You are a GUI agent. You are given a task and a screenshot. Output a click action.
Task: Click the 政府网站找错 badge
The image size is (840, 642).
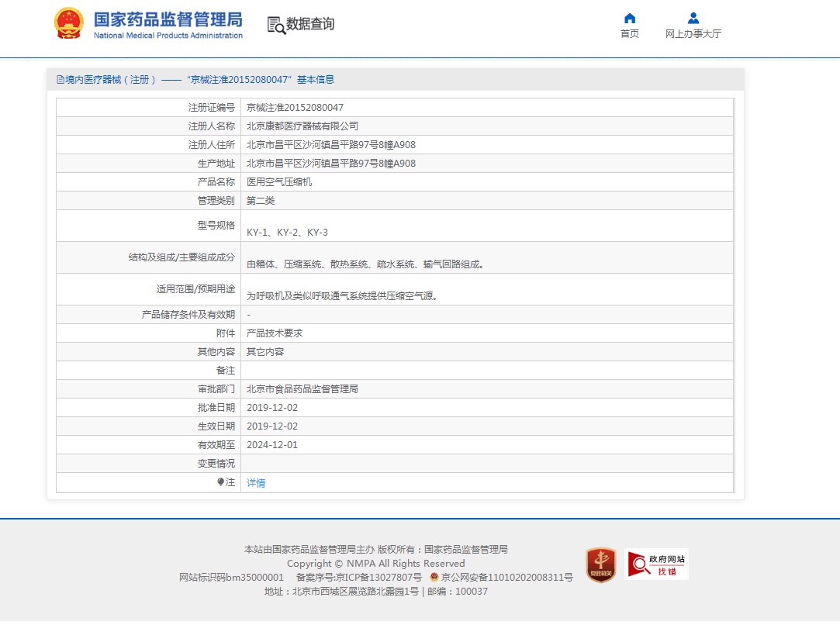(x=656, y=564)
